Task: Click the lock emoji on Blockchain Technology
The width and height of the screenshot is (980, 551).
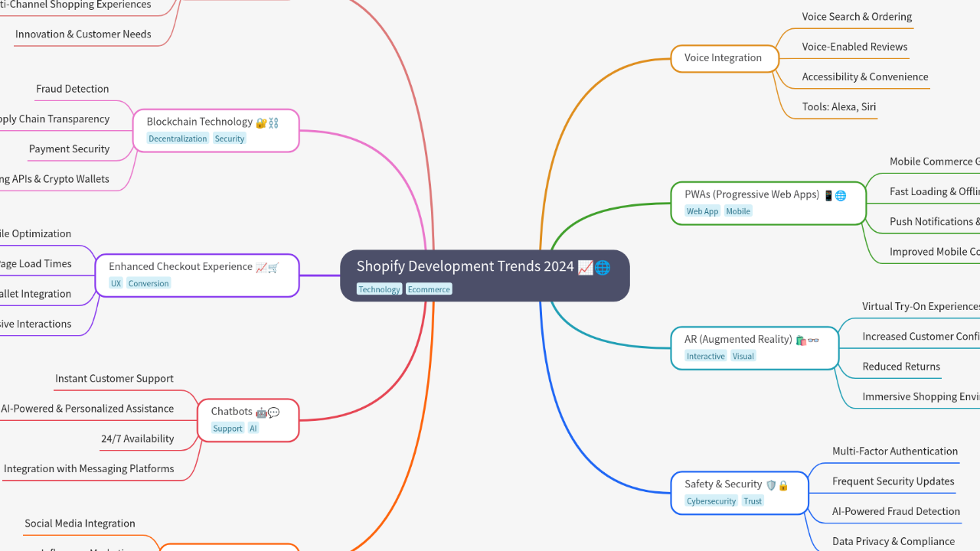Action: tap(261, 122)
